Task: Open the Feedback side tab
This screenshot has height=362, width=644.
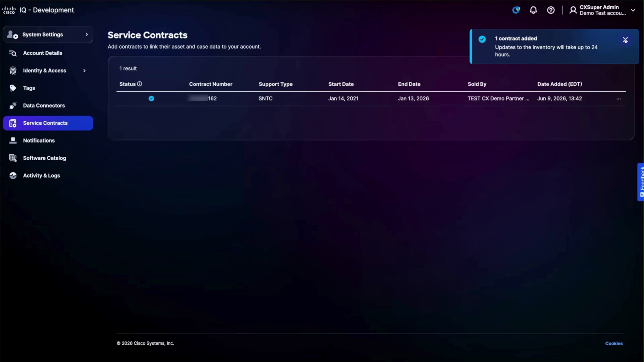Action: tap(641, 182)
